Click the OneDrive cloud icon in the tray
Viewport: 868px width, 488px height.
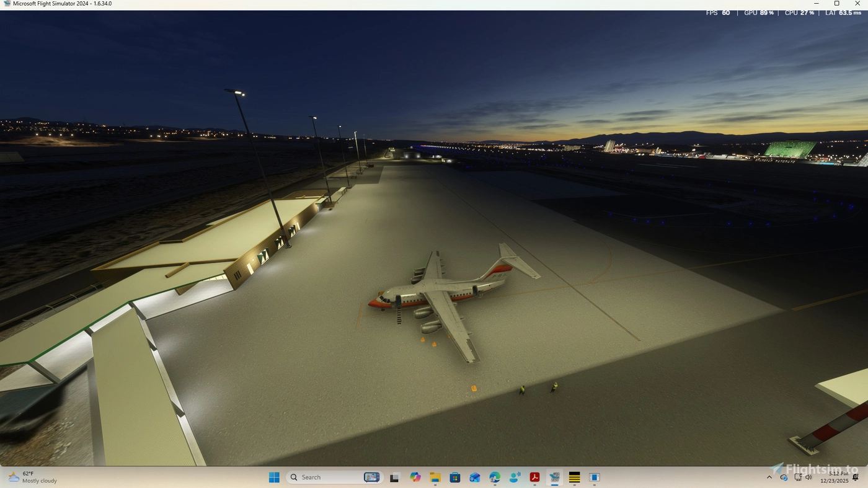coord(784,477)
